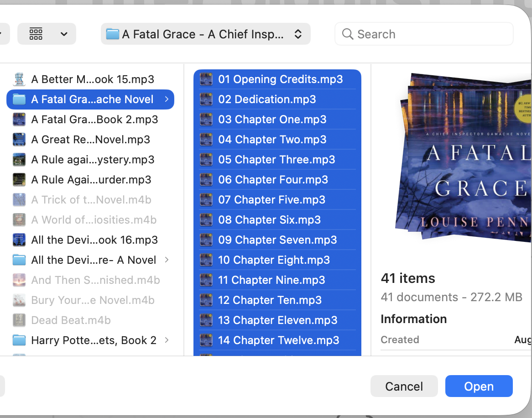Image resolution: width=532 pixels, height=418 pixels.
Task: Select 'A Rule Agai...urder.mp3' file
Action: [x=90, y=179]
